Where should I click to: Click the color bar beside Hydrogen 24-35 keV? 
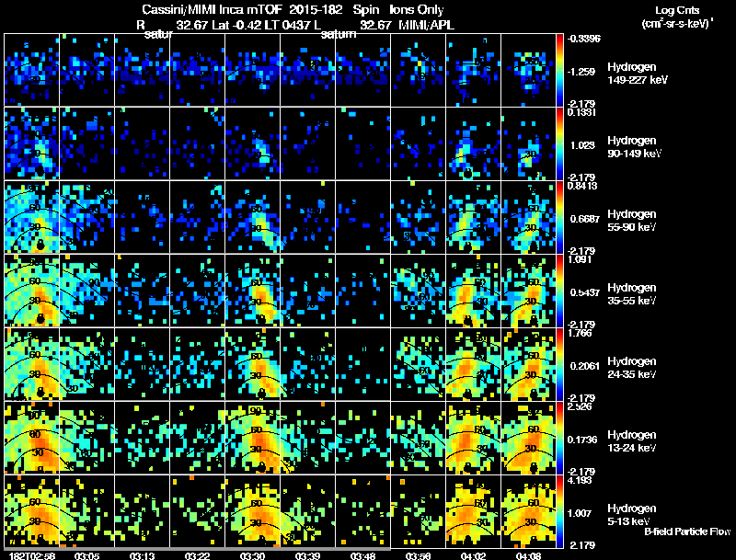[x=559, y=364]
